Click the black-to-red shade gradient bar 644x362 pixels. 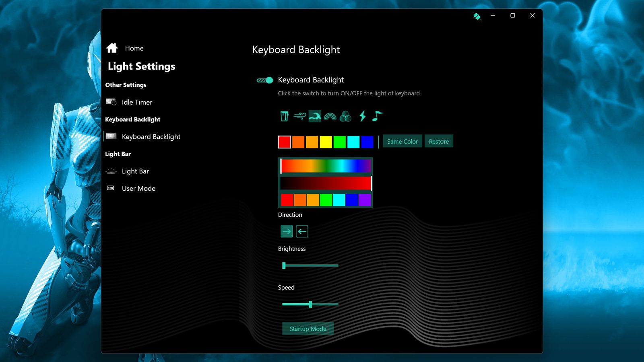[326, 183]
